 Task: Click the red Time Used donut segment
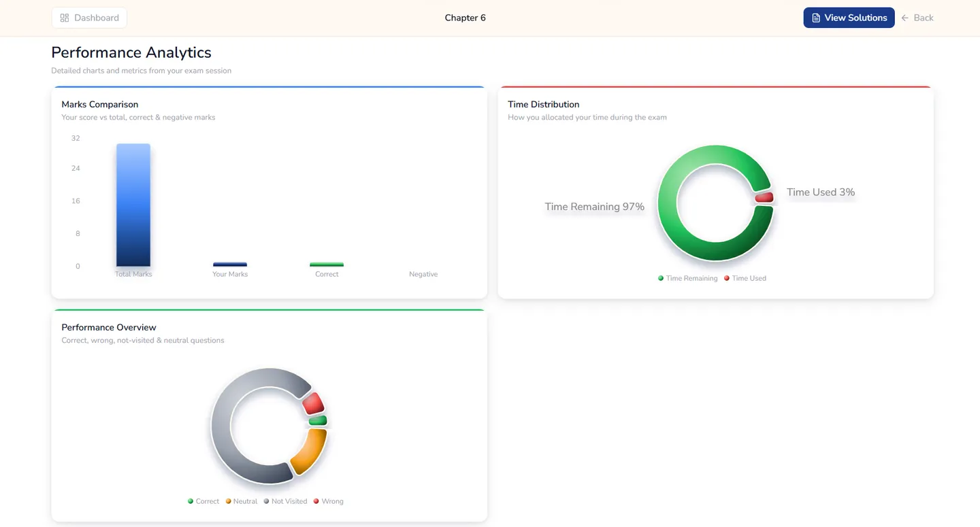[764, 197]
